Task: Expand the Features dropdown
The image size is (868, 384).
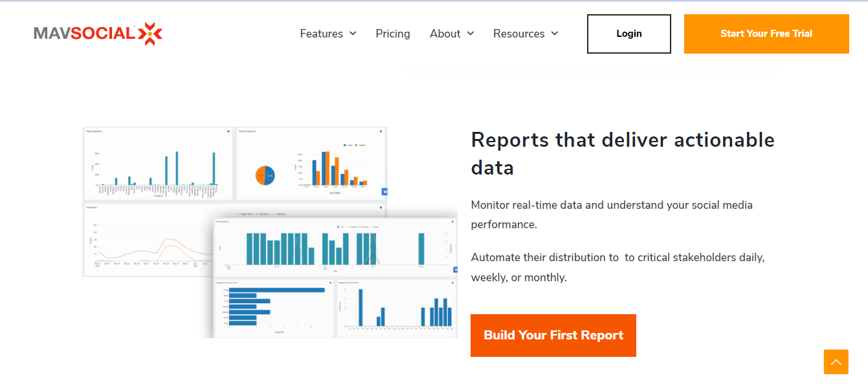Action: point(322,34)
